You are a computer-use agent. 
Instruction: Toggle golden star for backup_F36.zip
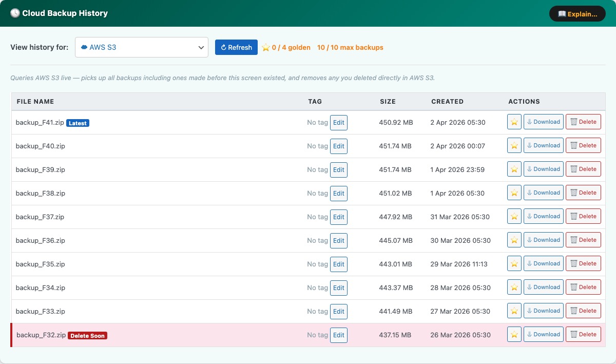click(514, 240)
